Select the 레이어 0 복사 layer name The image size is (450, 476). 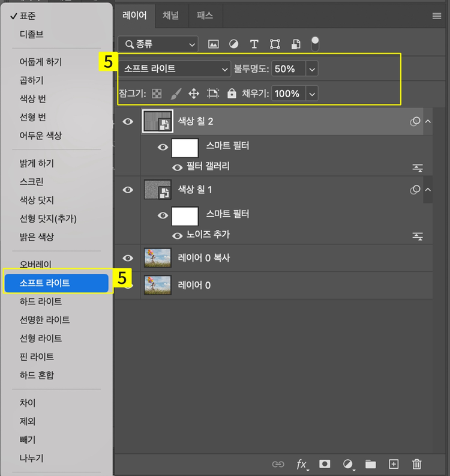click(204, 258)
